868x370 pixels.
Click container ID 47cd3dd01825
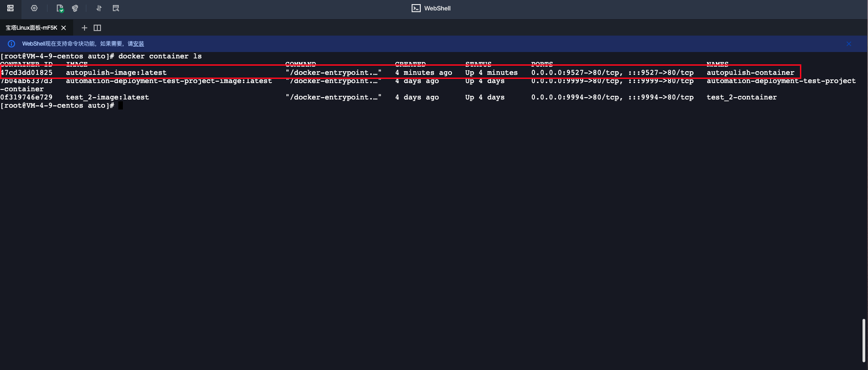26,73
